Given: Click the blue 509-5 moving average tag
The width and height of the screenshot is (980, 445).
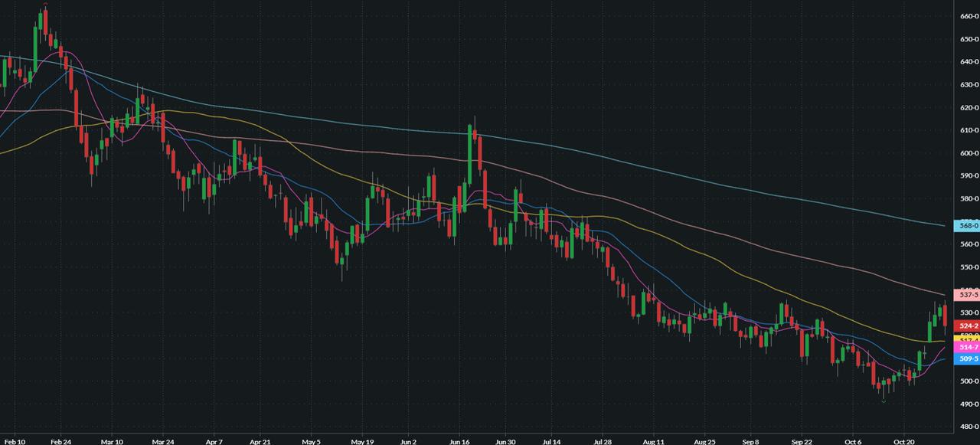Looking at the screenshot, I should pos(968,358).
